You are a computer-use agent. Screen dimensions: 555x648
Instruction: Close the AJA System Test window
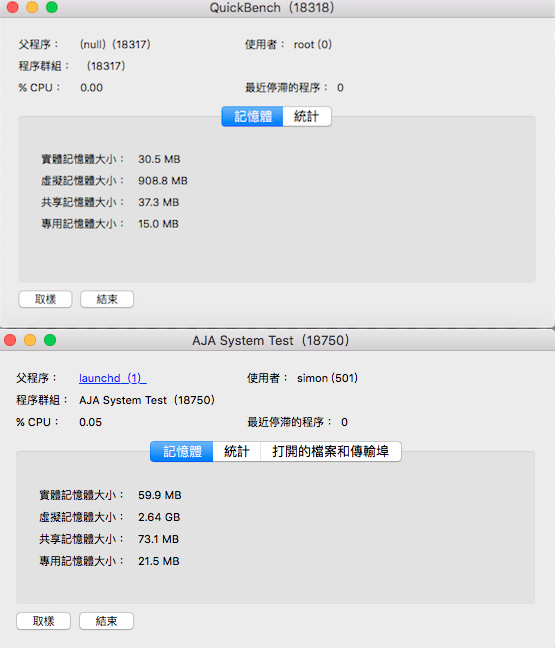10,340
